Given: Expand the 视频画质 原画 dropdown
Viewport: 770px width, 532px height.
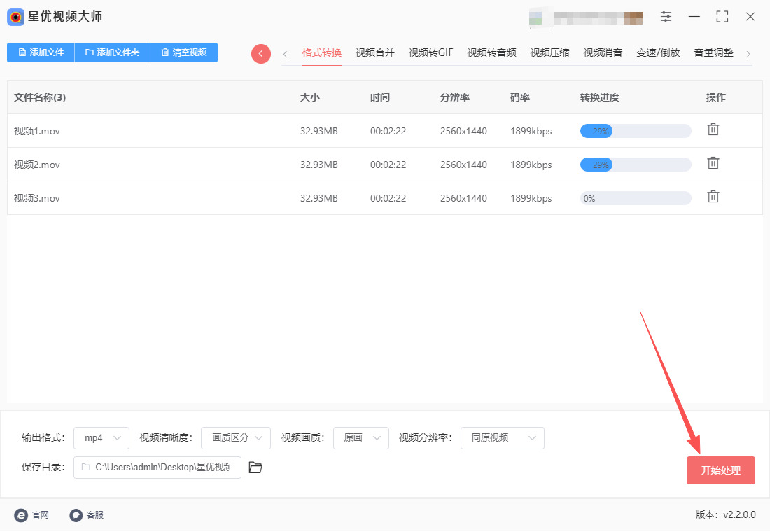Looking at the screenshot, I should (361, 438).
